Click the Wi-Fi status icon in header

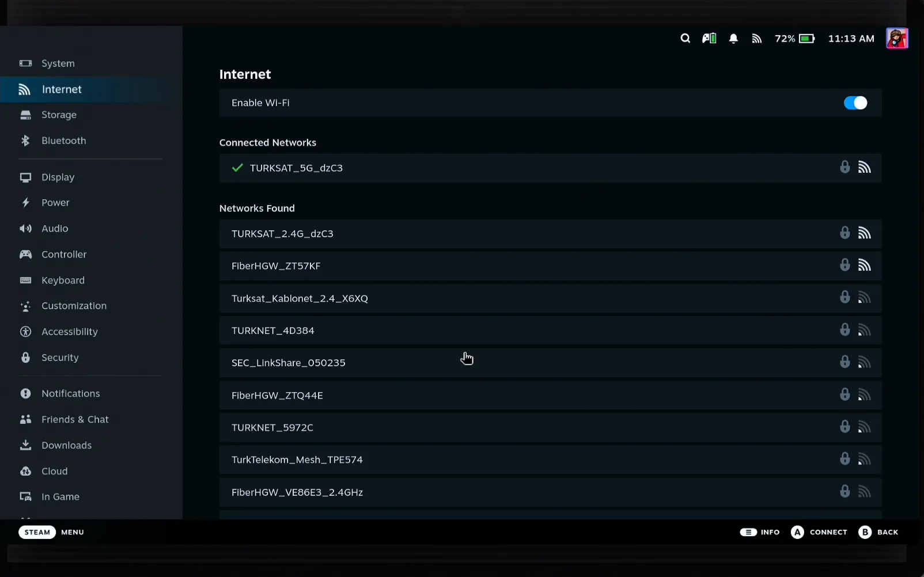click(x=757, y=39)
